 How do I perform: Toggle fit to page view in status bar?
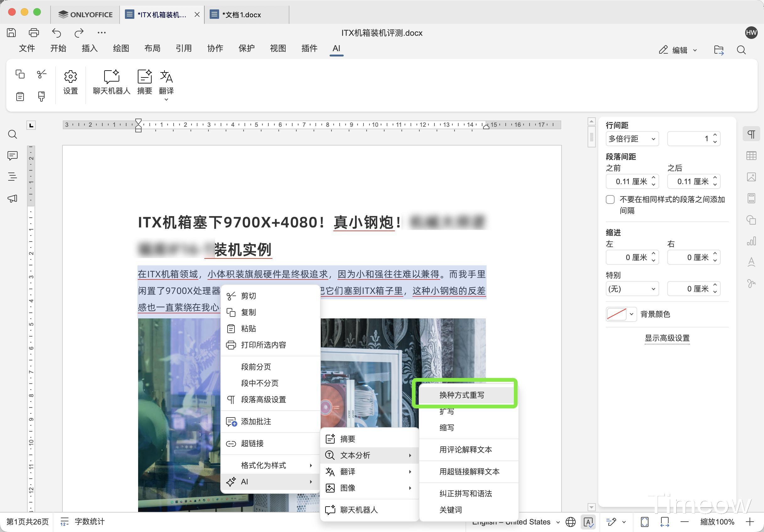pos(644,522)
